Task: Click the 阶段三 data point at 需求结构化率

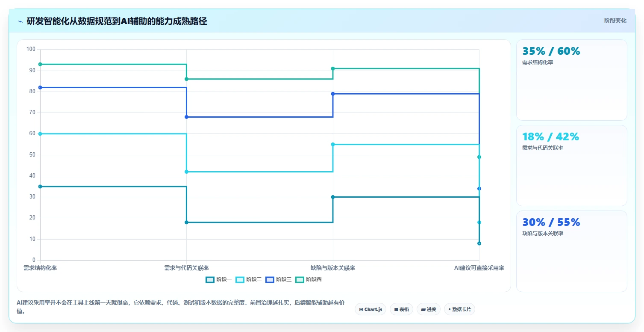Action: coord(40,87)
